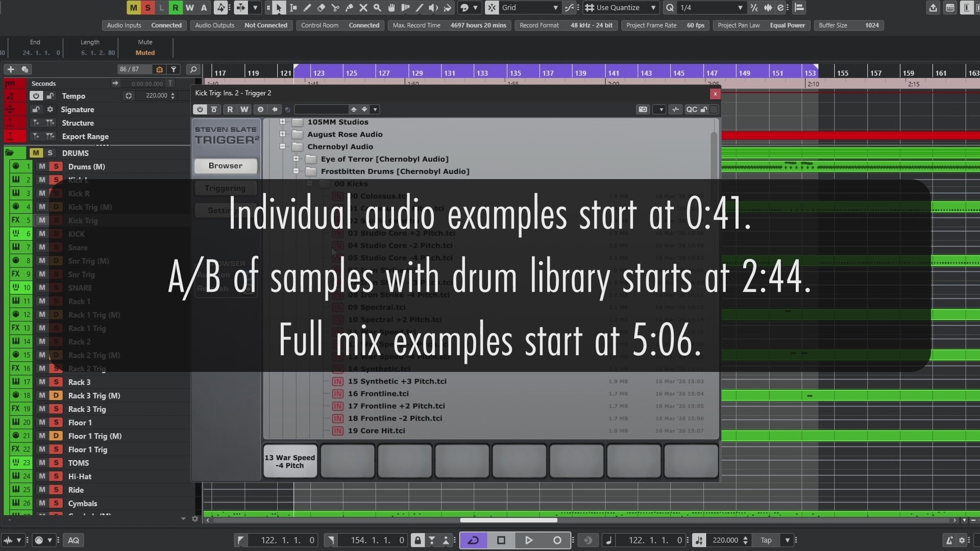Click the 13 War Speed -4 Pitch slot
980x551 pixels.
(x=290, y=461)
